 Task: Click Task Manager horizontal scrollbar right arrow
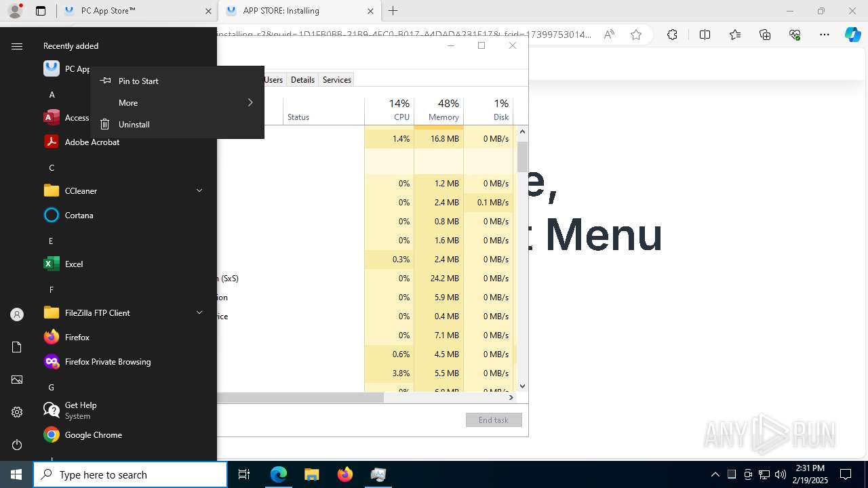[511, 398]
